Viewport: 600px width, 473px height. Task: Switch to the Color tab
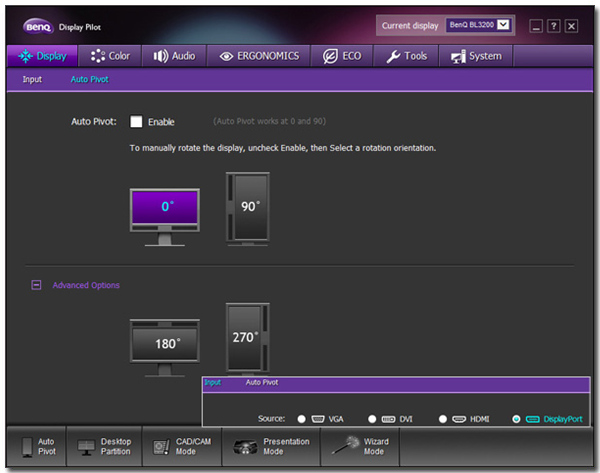point(110,56)
